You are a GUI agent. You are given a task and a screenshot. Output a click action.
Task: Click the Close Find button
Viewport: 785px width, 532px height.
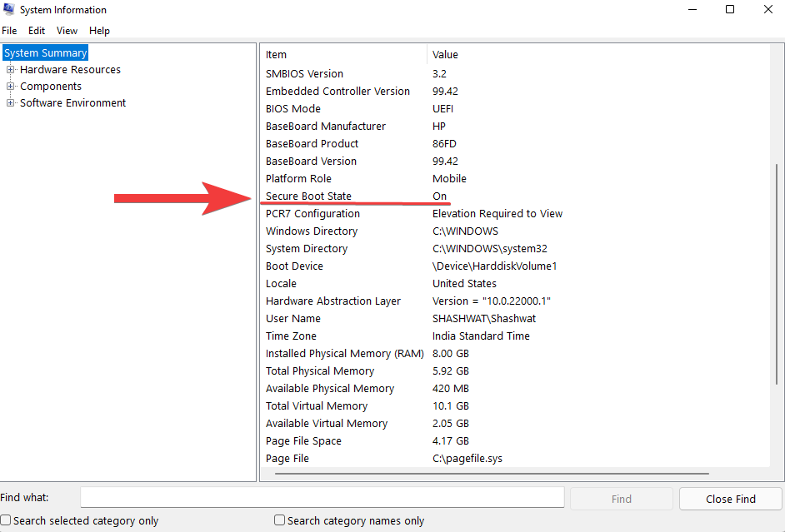[x=730, y=499]
